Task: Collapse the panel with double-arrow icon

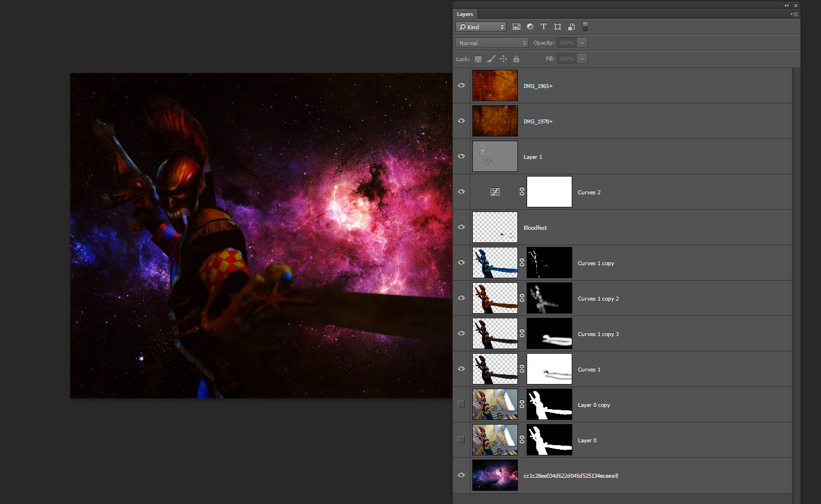Action: [786, 5]
